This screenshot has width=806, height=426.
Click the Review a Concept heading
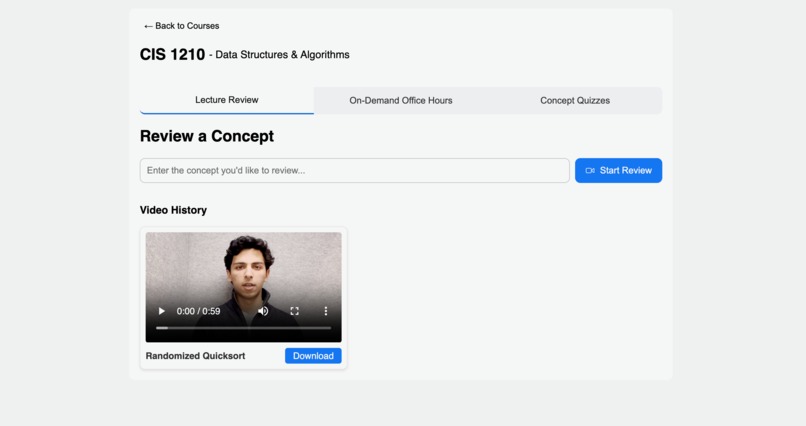click(207, 136)
